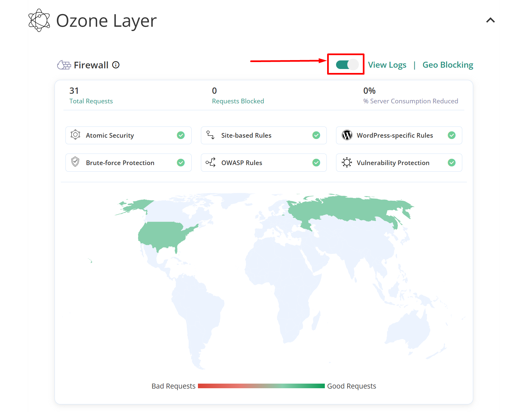
Task: Click the Bad Requests legend label
Action: 173,386
